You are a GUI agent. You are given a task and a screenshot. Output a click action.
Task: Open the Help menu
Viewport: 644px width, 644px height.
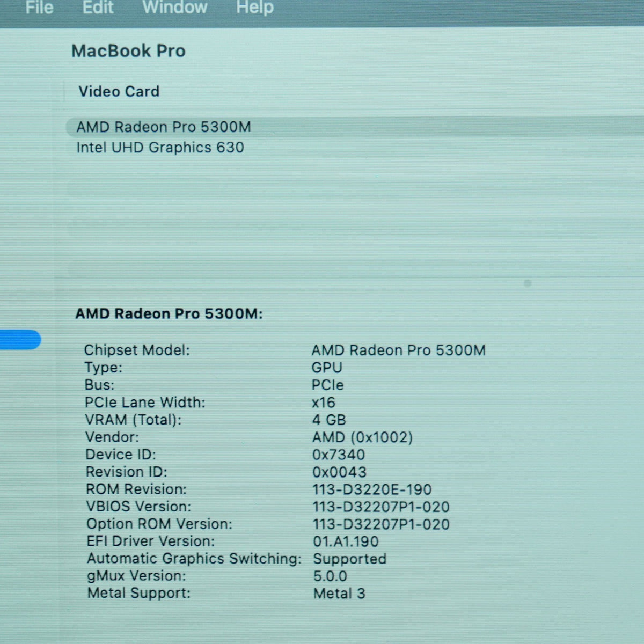tap(255, 8)
